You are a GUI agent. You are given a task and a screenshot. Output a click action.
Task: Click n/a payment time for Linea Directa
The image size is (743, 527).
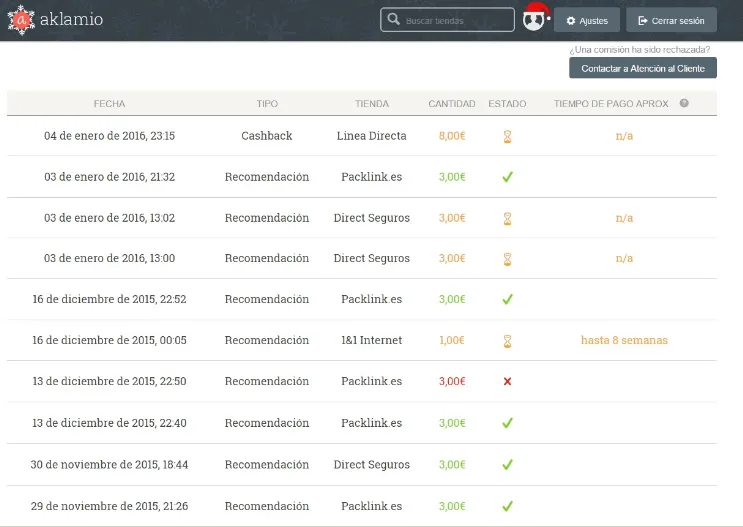(x=624, y=136)
